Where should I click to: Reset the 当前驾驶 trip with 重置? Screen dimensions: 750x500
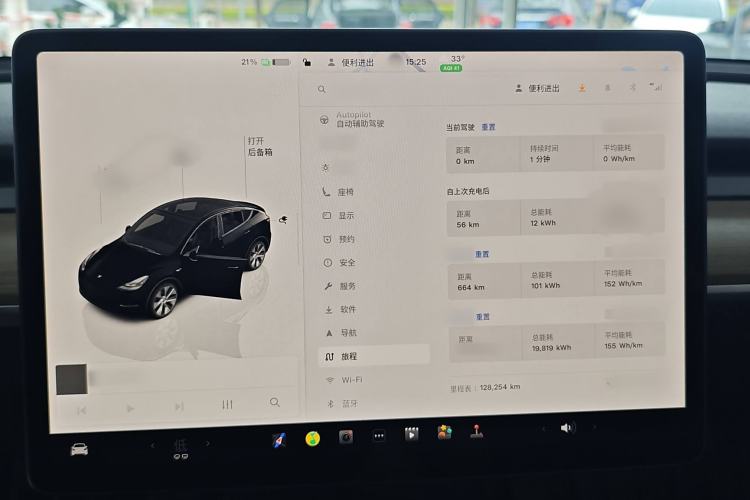click(x=488, y=127)
